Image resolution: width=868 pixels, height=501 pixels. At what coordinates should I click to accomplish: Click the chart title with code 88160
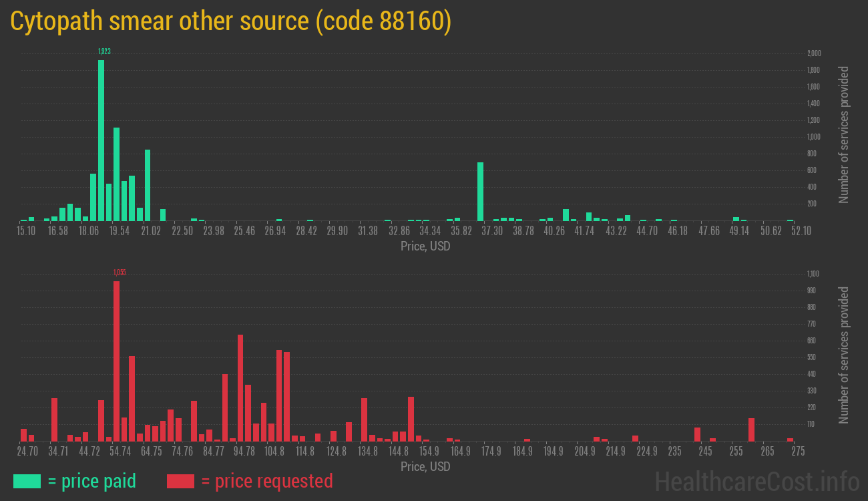point(231,22)
